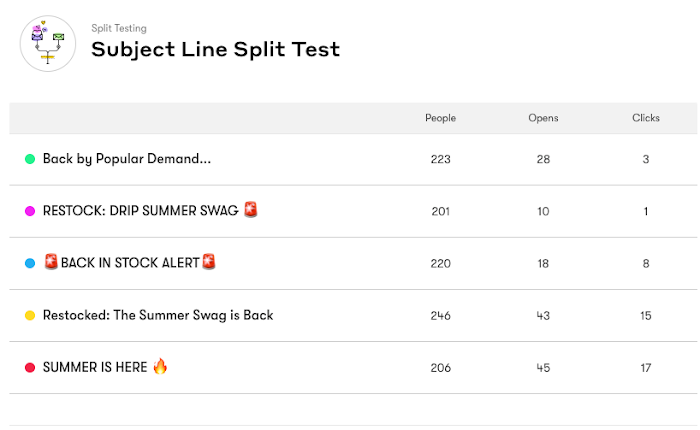Image resolution: width=700 pixels, height=430 pixels.
Task: Click the 45 opens value for SUMMER IS HERE
Action: (543, 367)
